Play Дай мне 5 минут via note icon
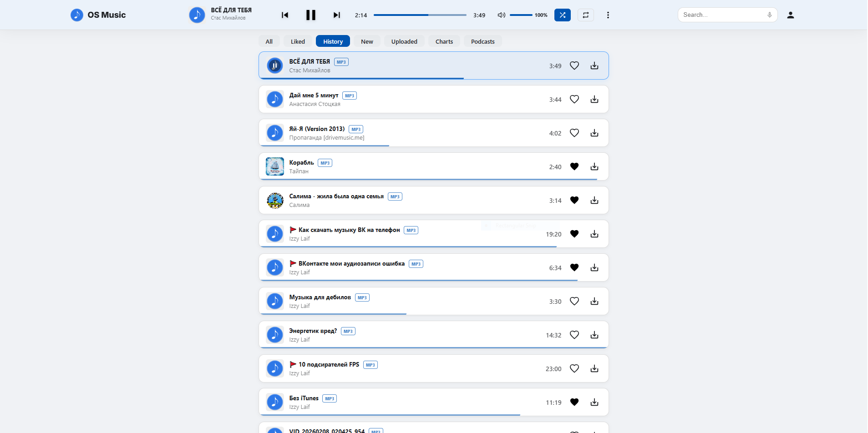This screenshot has width=868, height=433. [275, 99]
